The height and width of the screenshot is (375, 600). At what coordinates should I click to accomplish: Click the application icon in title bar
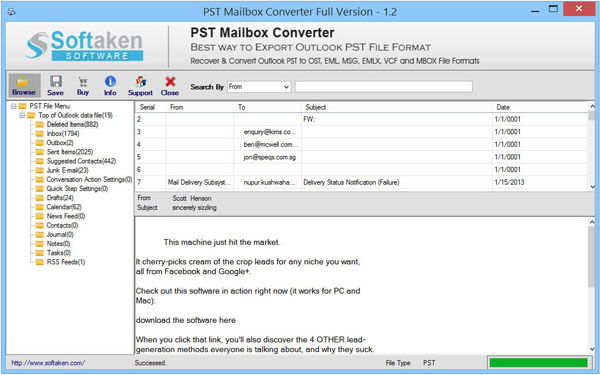[11, 12]
